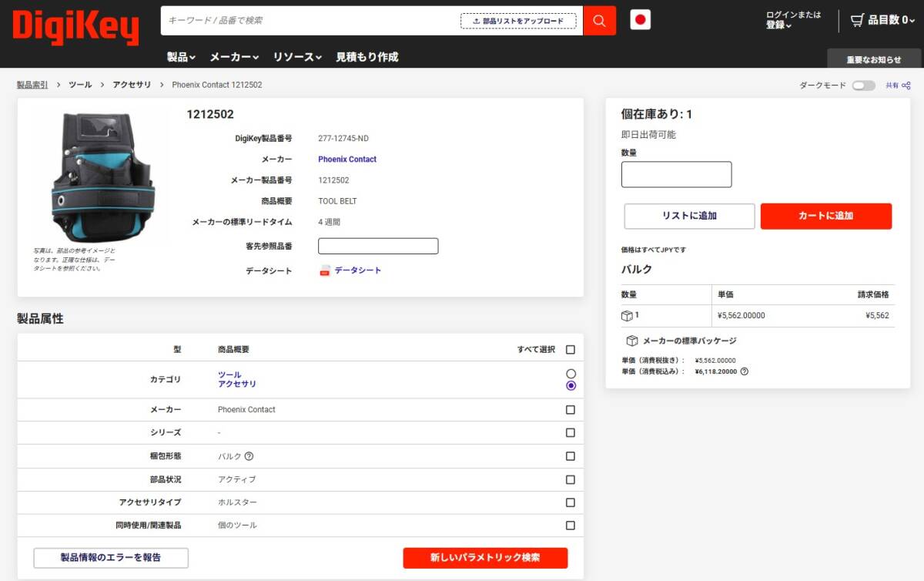The width and height of the screenshot is (924, 581).
Task: Open the Phoenix Contact manufacturer link
Action: (x=347, y=160)
